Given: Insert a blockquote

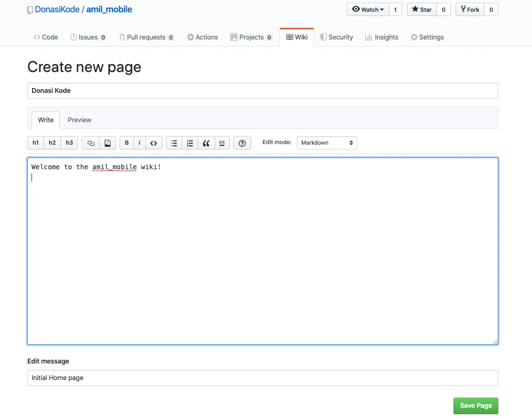Looking at the screenshot, I should (206, 143).
